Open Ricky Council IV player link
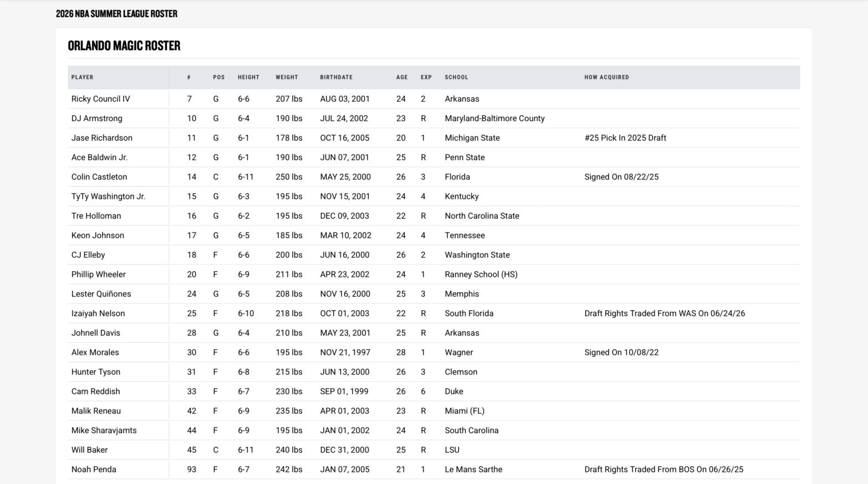The image size is (868, 484). coord(101,99)
